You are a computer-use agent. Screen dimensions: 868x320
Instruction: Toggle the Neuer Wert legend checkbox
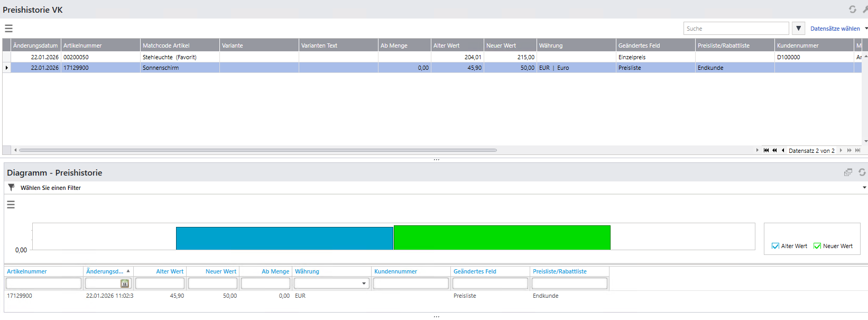point(817,246)
